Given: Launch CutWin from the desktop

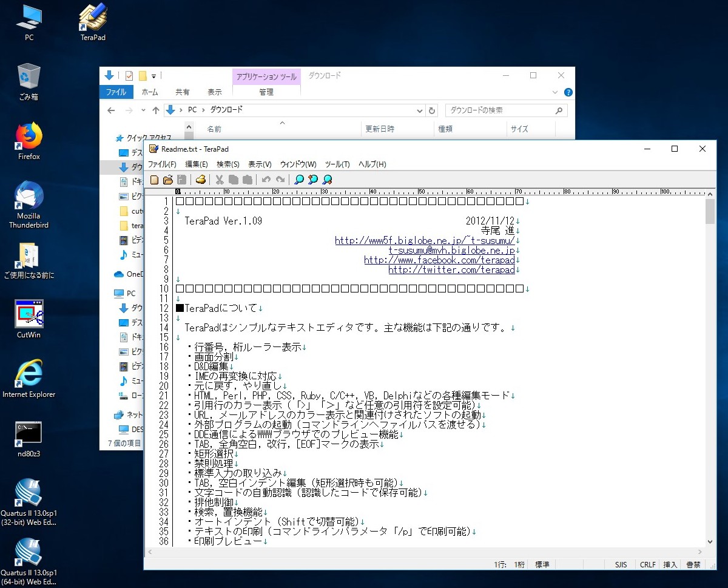Looking at the screenshot, I should 29,319.
